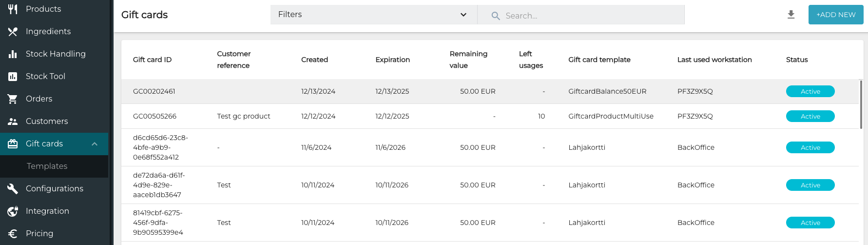
Task: Click the Customers people icon
Action: tap(13, 121)
